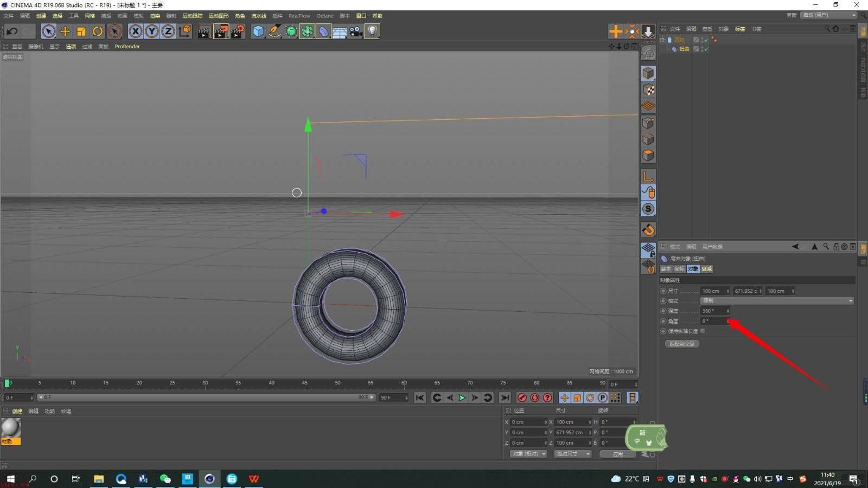Click the autokeying red button
Viewport: 868px width, 488px height.
[x=535, y=398]
